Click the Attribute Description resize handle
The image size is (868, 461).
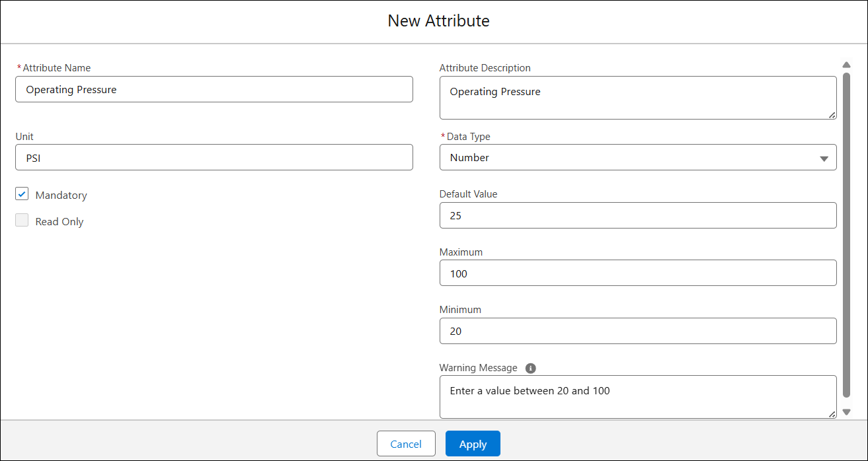pyautogui.click(x=832, y=115)
